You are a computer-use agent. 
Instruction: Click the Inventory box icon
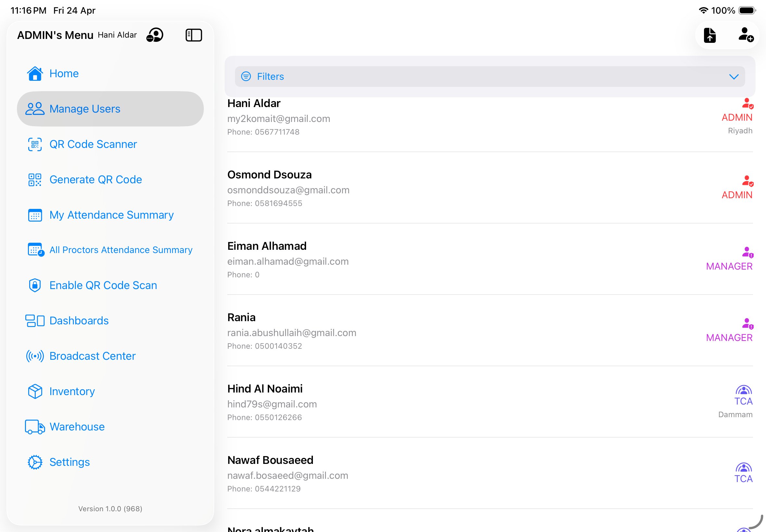[x=35, y=391]
